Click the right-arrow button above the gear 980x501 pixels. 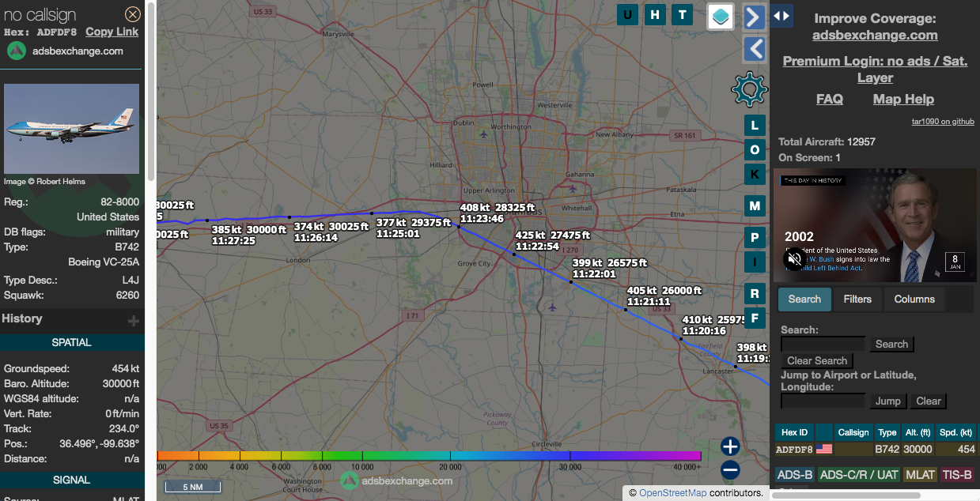pyautogui.click(x=755, y=17)
